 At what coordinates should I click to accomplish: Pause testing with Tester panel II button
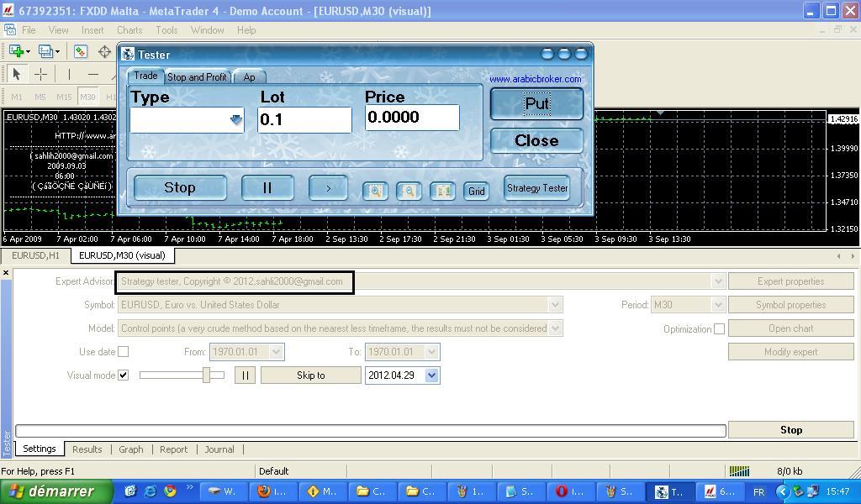tap(267, 187)
